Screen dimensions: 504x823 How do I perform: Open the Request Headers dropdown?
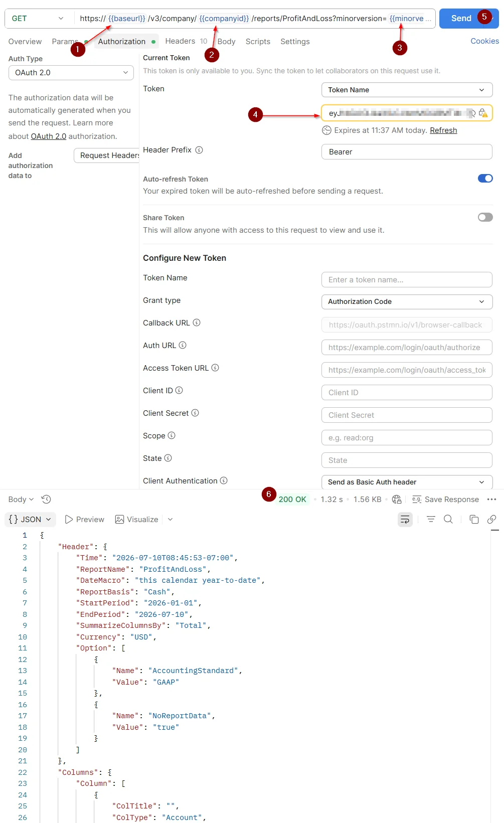[x=106, y=155]
